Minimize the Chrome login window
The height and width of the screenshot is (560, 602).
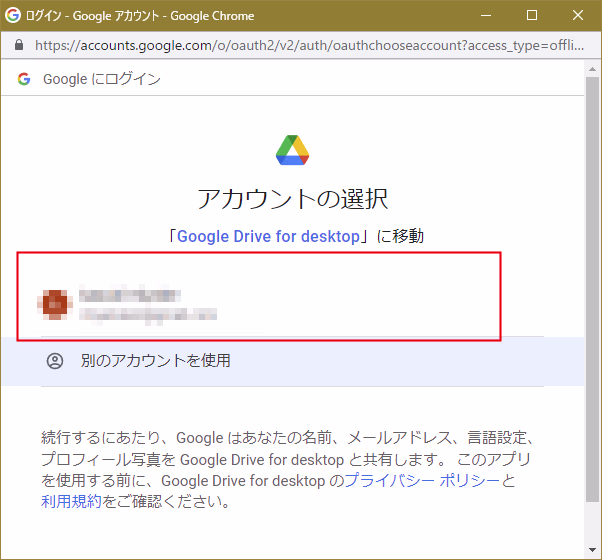[x=486, y=15]
